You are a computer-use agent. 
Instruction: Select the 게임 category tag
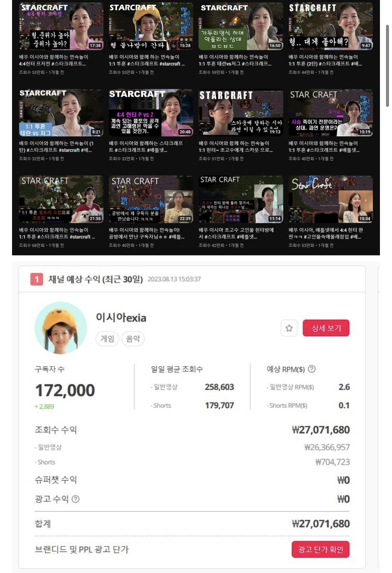tap(107, 339)
